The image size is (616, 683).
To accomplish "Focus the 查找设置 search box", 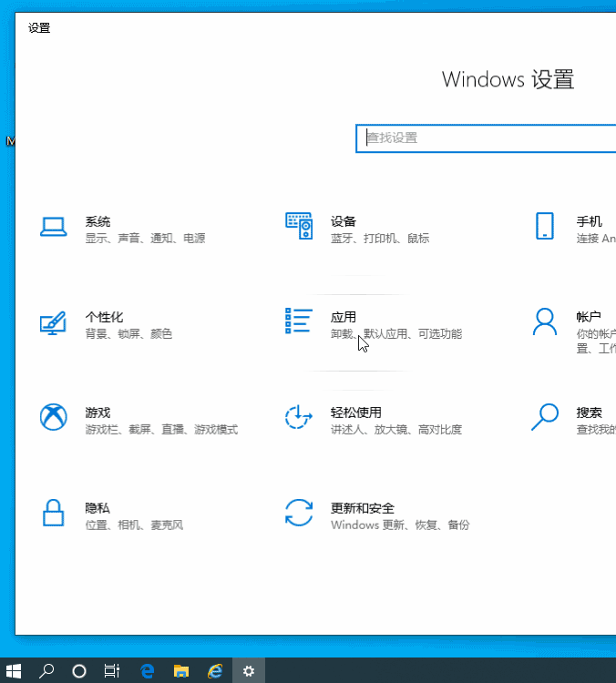I will coord(486,138).
